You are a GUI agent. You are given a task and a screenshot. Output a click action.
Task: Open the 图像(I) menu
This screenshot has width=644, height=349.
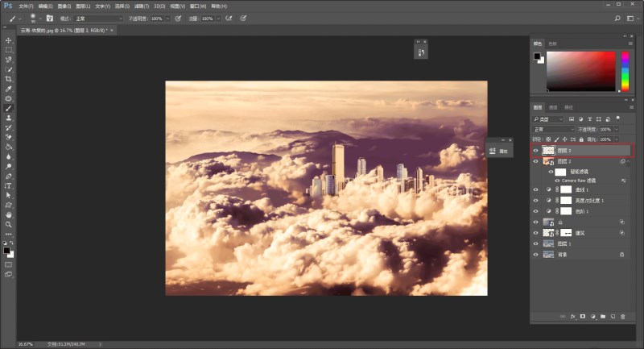(x=64, y=6)
